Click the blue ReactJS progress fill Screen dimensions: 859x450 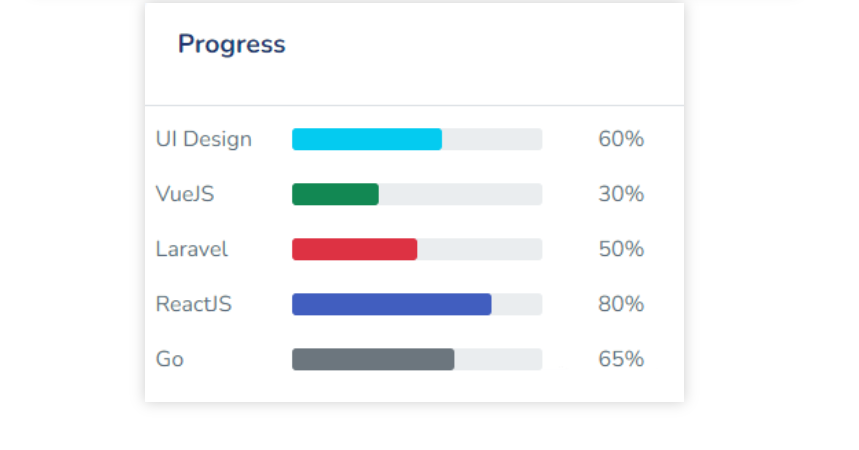tap(391, 304)
